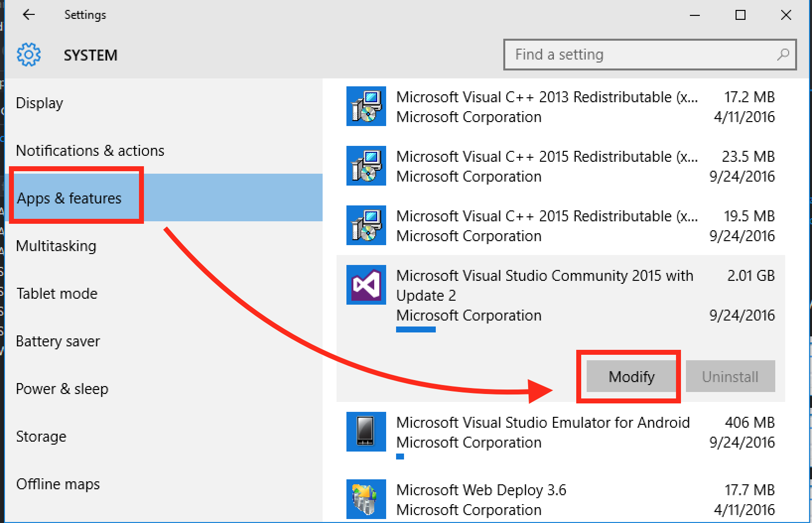Image resolution: width=812 pixels, height=523 pixels.
Task: Maximize the Settings window
Action: tap(741, 15)
